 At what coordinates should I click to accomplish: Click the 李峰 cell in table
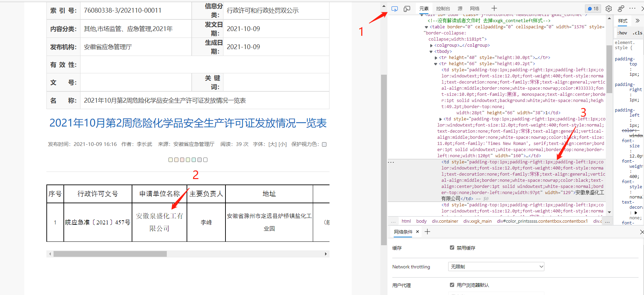[206, 222]
